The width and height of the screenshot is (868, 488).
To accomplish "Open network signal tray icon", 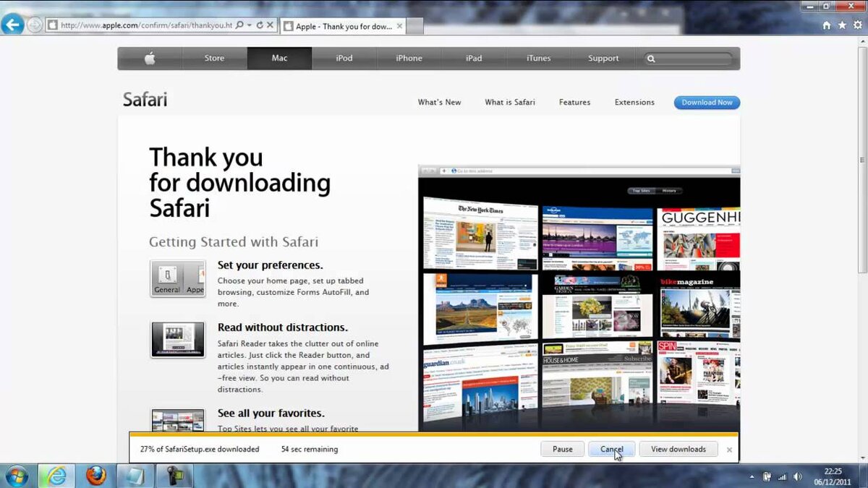I will (782, 477).
